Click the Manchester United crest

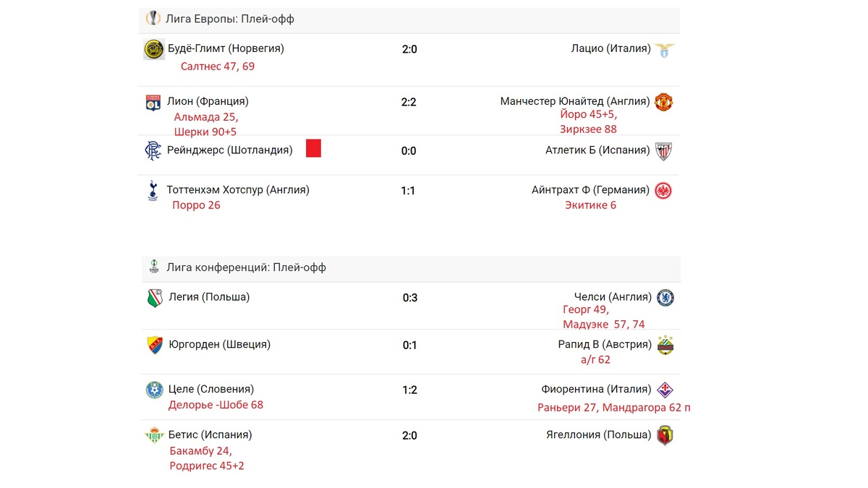663,102
